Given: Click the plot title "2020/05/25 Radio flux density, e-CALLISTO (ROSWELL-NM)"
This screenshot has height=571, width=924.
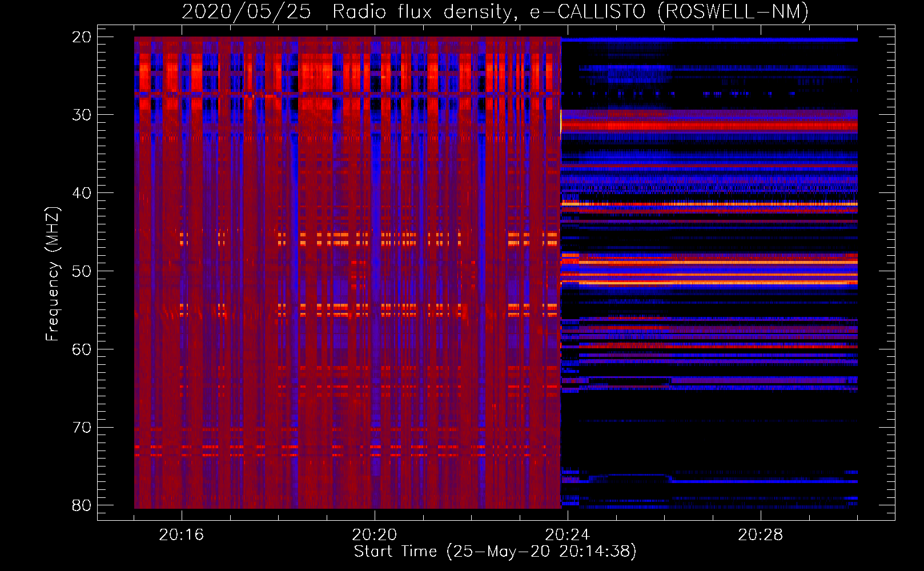Looking at the screenshot, I should [x=495, y=12].
